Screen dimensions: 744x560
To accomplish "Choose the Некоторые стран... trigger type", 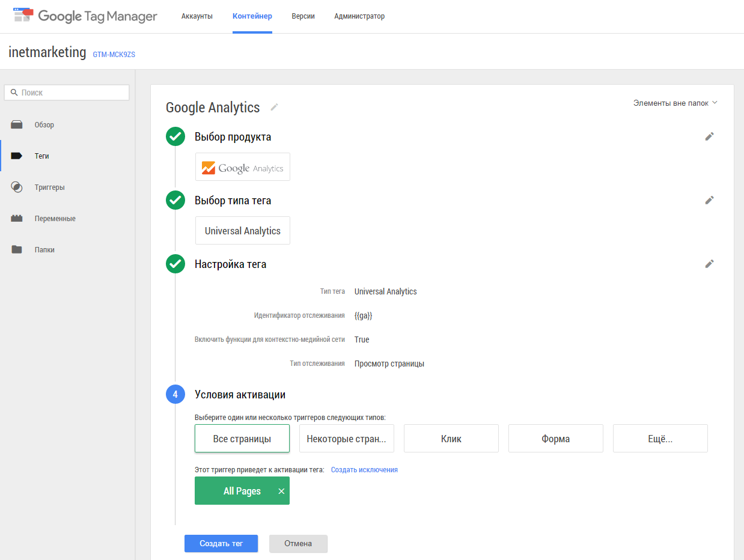I will 347,439.
